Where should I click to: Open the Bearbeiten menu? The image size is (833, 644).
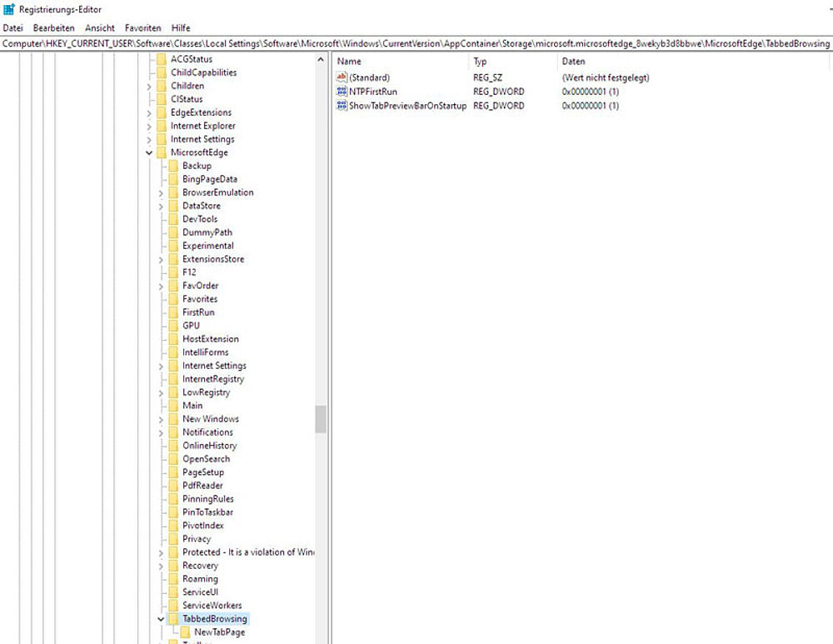(x=53, y=28)
